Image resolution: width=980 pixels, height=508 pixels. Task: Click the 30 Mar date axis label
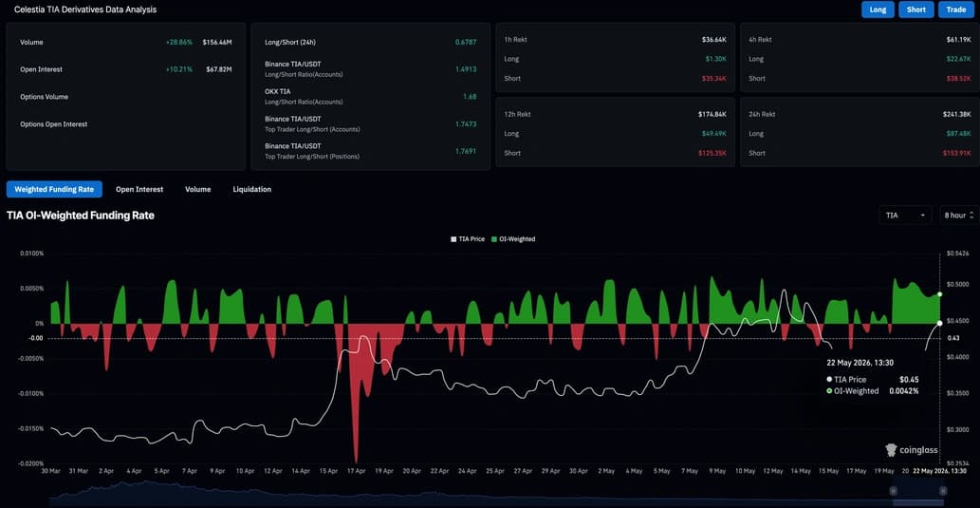point(51,470)
